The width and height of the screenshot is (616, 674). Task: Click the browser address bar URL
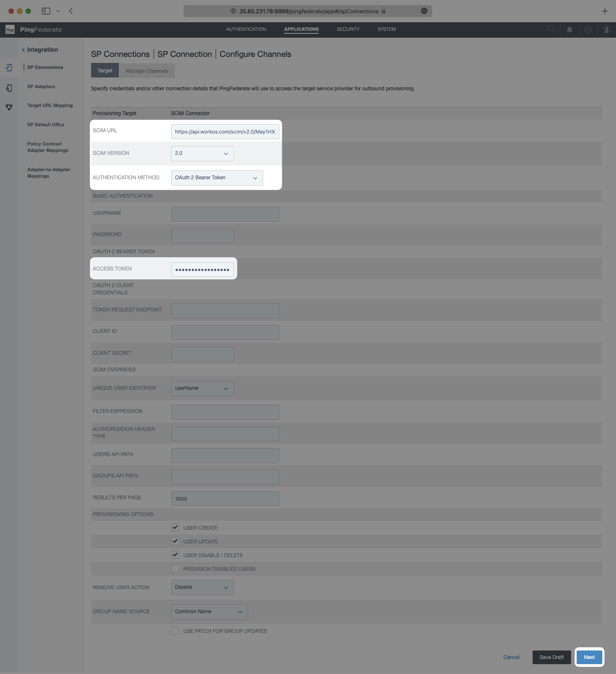pyautogui.click(x=309, y=11)
